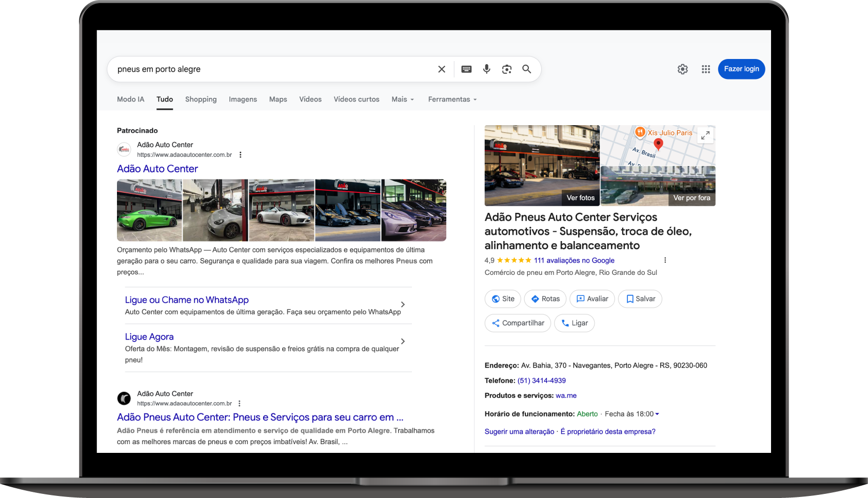Open the Google apps grid icon

pos(706,69)
